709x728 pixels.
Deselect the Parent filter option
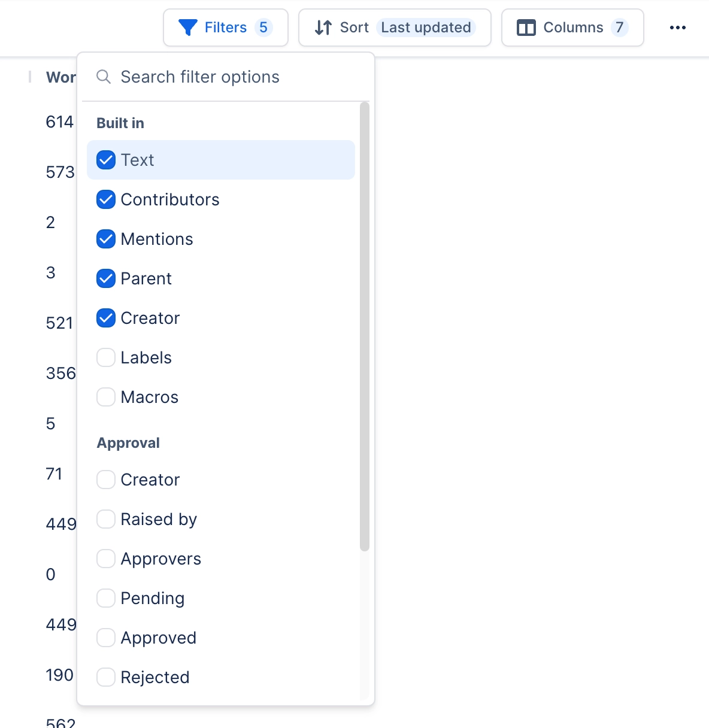[106, 278]
